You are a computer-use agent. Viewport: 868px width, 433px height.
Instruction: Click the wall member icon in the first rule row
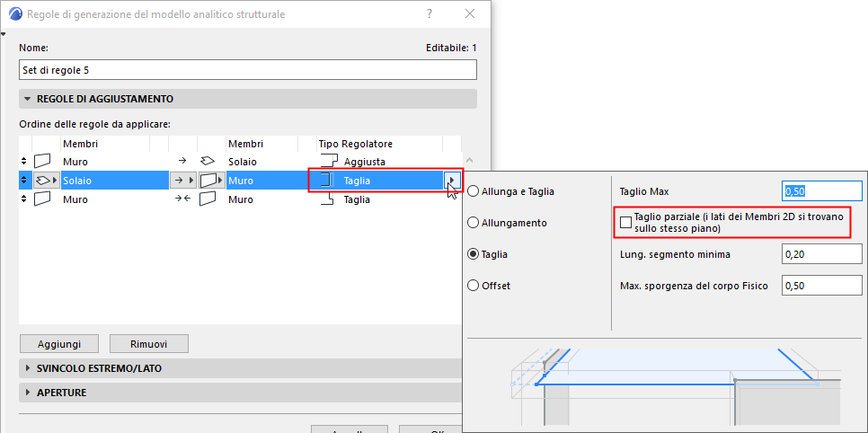pos(42,162)
